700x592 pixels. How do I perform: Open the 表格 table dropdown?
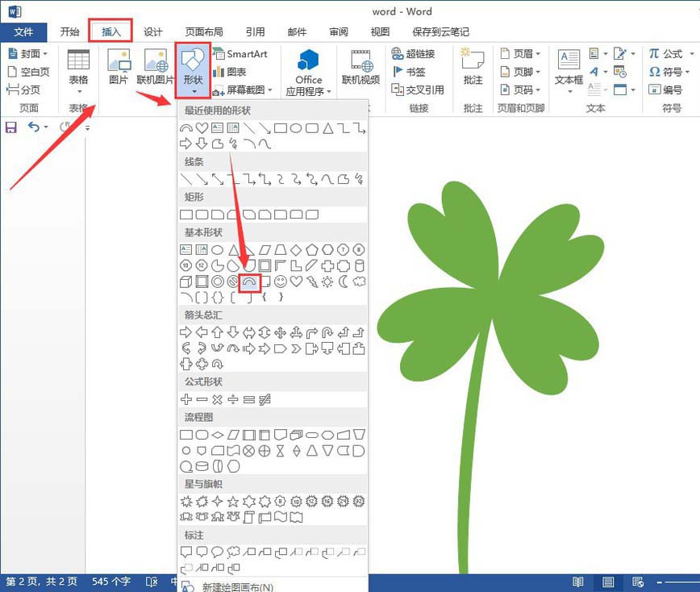coord(78,72)
